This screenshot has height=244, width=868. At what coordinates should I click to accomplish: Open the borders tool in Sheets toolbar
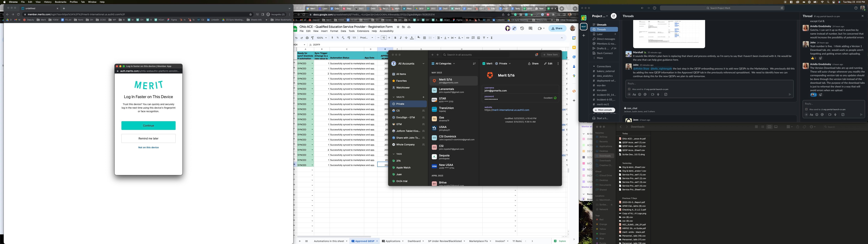[425, 38]
